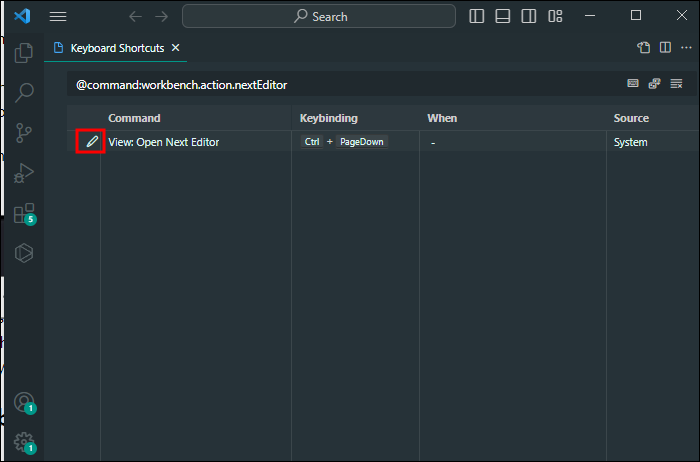Open the editor More Actions ellipsis menu
The image size is (700, 462).
685,47
